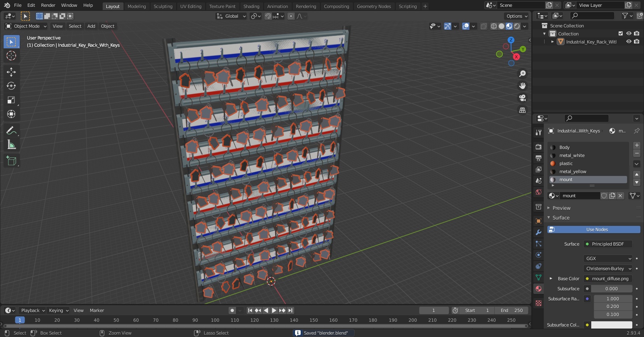Open the viewport Options dropdown
Viewport: 644px width, 337px height.
516,16
